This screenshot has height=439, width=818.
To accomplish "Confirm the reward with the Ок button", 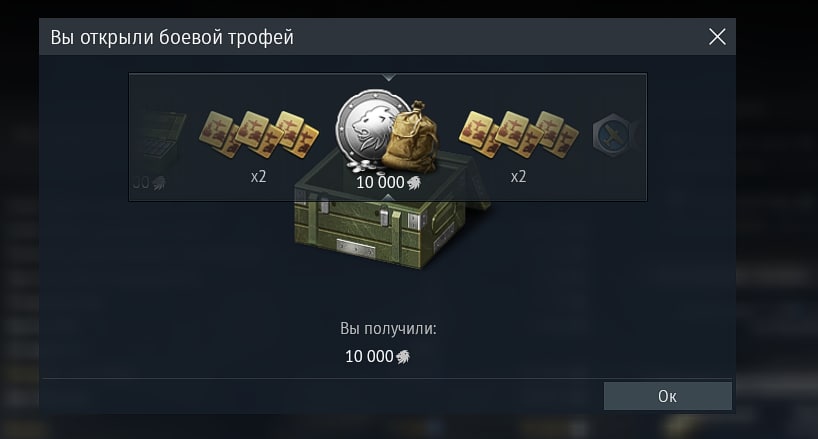I will click(668, 396).
